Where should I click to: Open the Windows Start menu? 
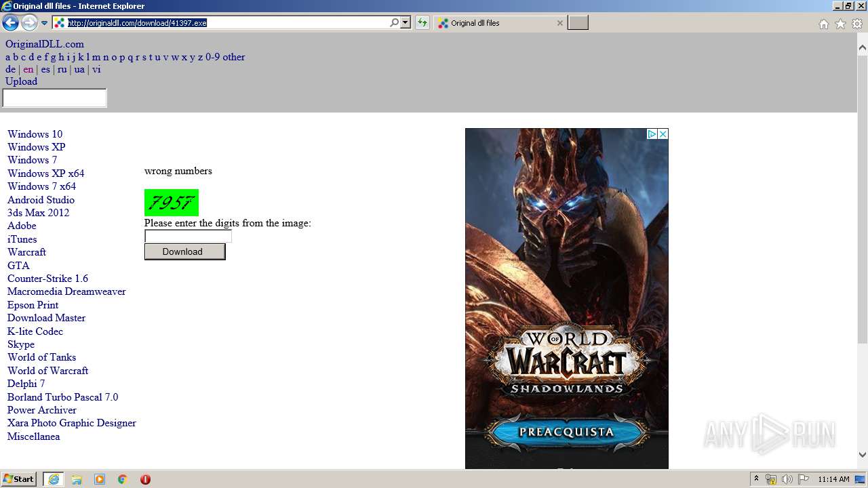(18, 479)
